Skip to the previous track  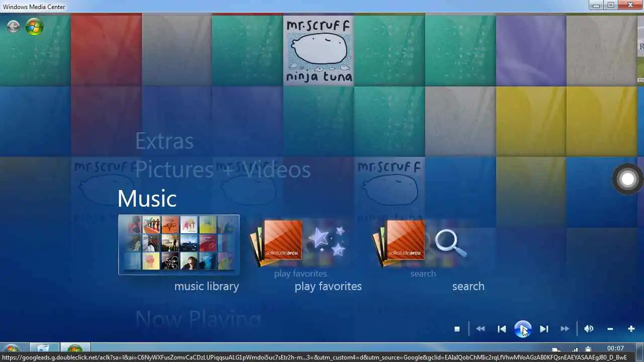502,329
